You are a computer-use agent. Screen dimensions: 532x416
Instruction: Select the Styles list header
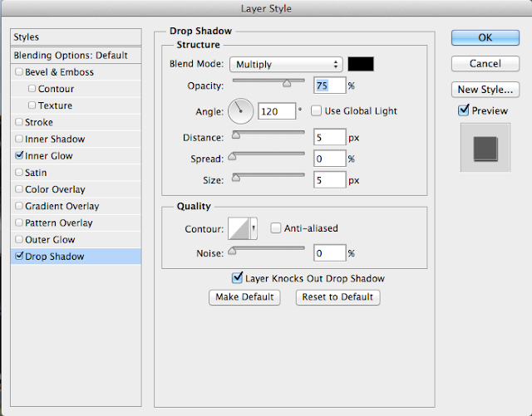pos(76,37)
